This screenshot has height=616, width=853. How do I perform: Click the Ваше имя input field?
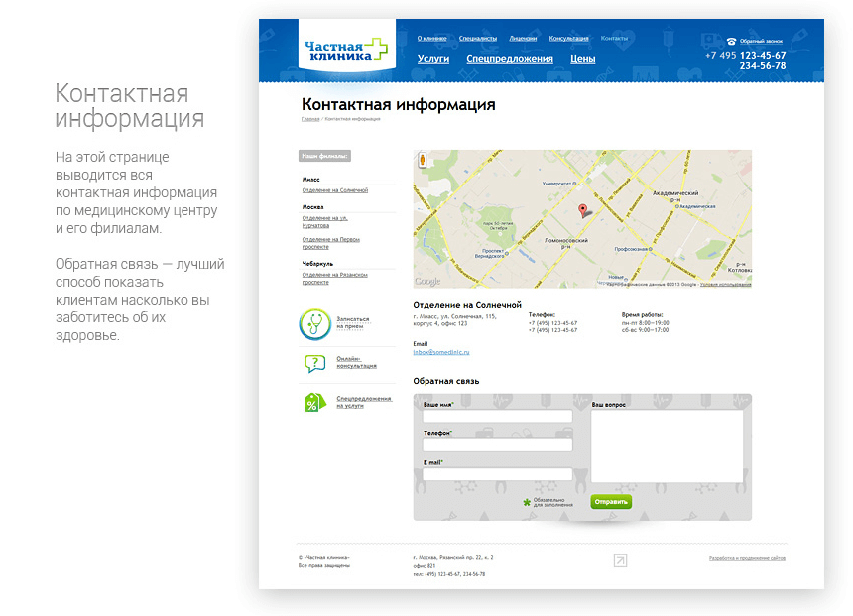(x=497, y=417)
